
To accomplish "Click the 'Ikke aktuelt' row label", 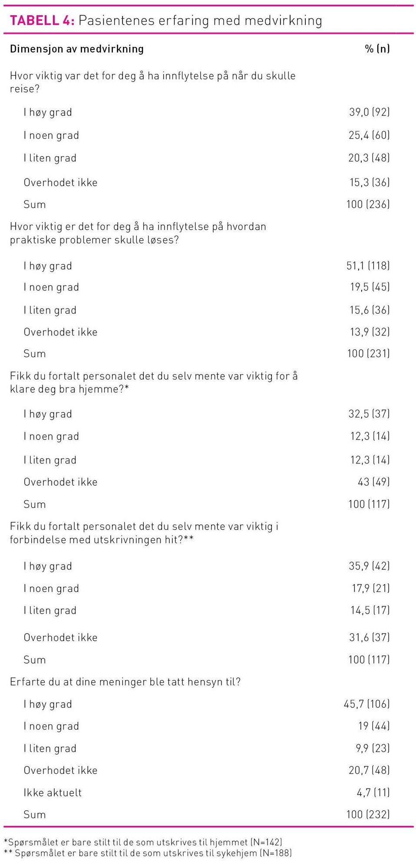I will pyautogui.click(x=53, y=793).
